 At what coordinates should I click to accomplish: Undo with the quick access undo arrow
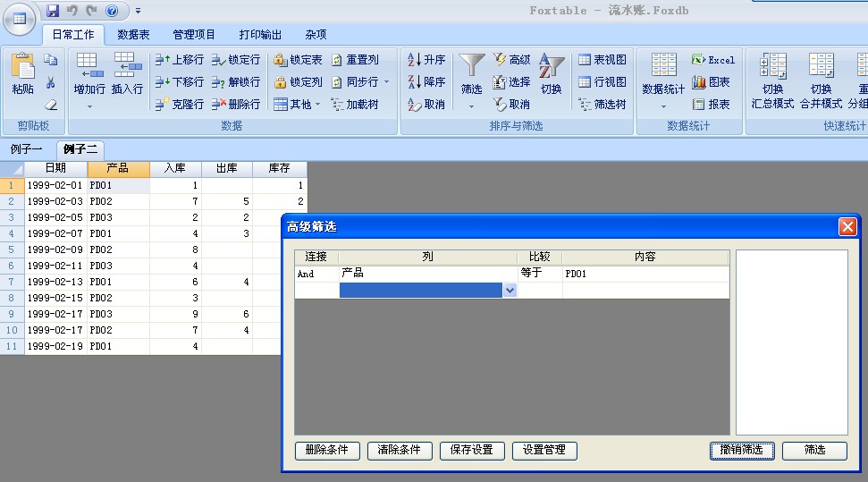point(72,11)
